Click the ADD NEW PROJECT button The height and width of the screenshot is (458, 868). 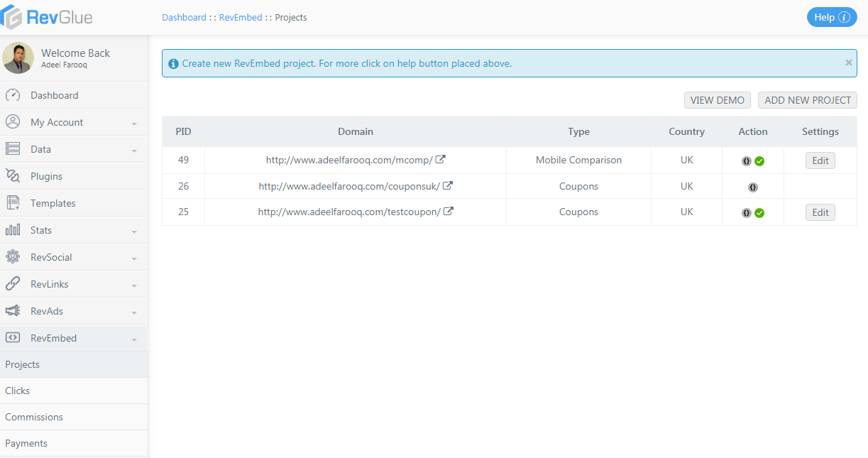pos(807,100)
